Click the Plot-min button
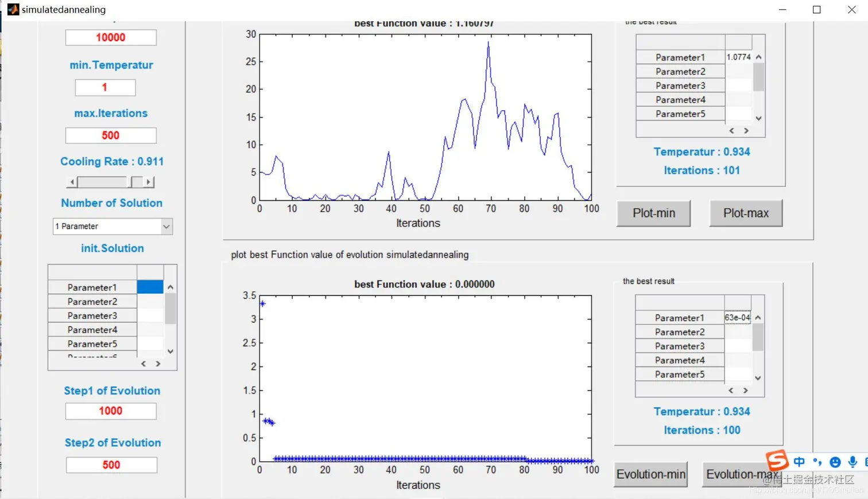The height and width of the screenshot is (499, 868). (654, 213)
